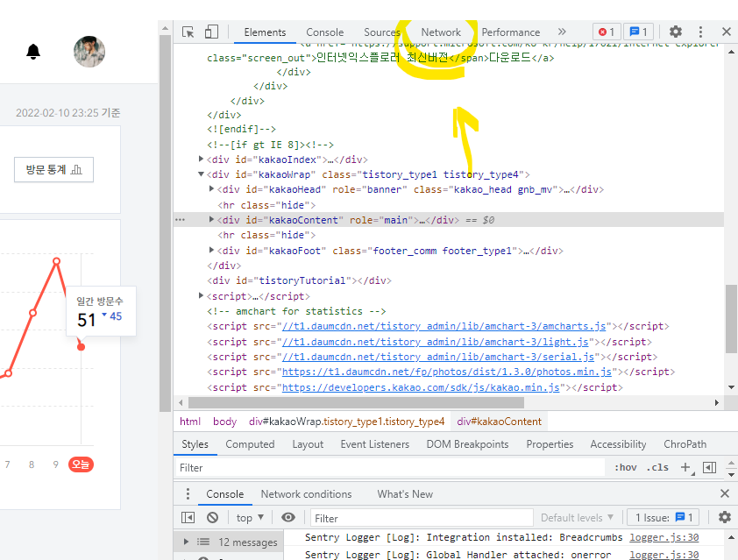Image resolution: width=738 pixels, height=560 pixels.
Task: Open console settings gear icon
Action: click(724, 518)
